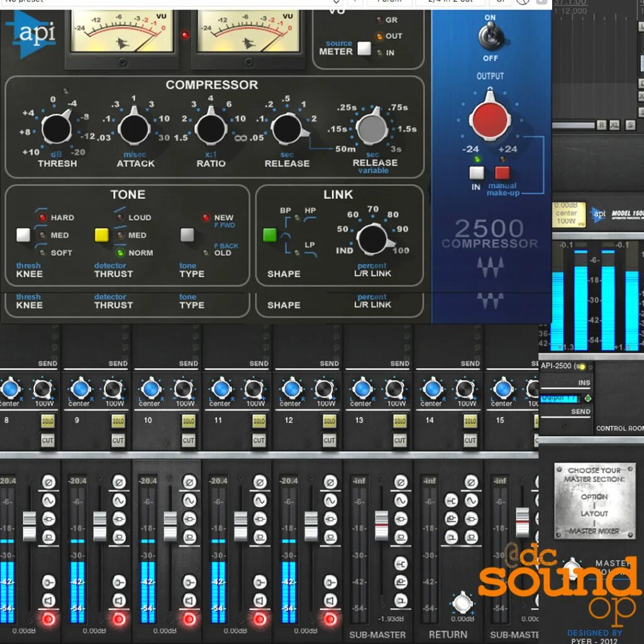Image resolution: width=644 pixels, height=644 pixels.
Task: Click the icon above the speaker on channel 11
Action: click(x=260, y=582)
